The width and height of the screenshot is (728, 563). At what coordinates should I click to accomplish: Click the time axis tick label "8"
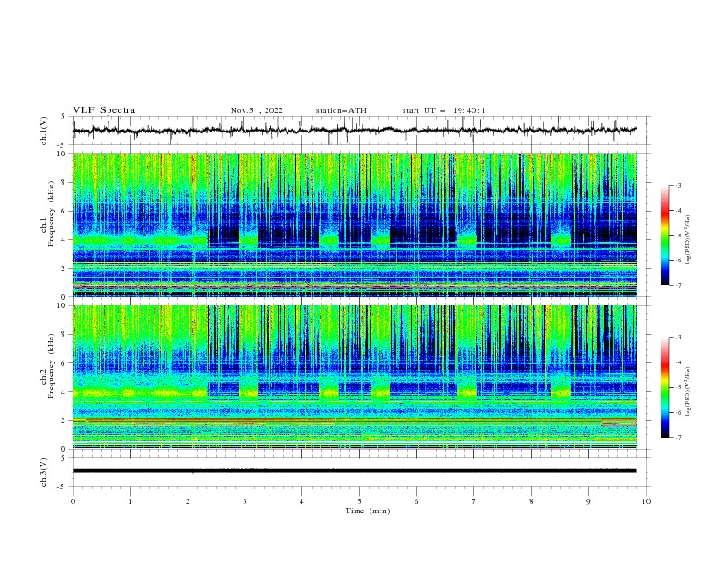(x=531, y=501)
